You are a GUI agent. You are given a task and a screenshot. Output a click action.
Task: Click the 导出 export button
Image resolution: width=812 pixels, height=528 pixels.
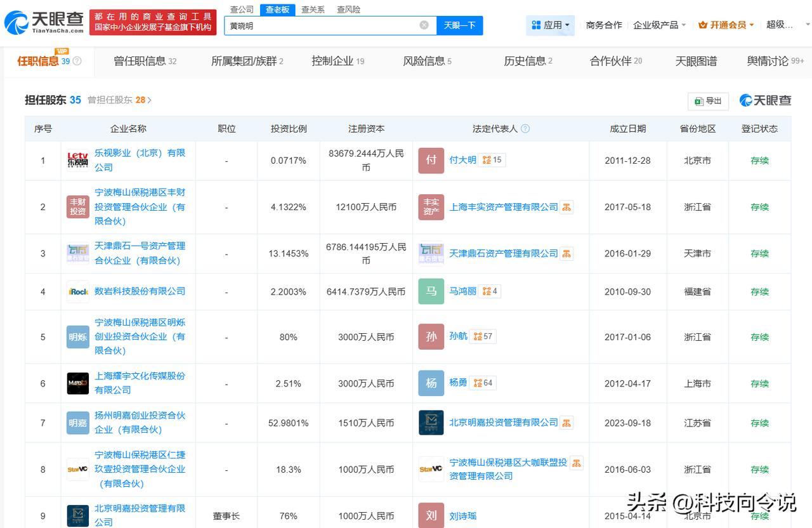click(x=709, y=101)
